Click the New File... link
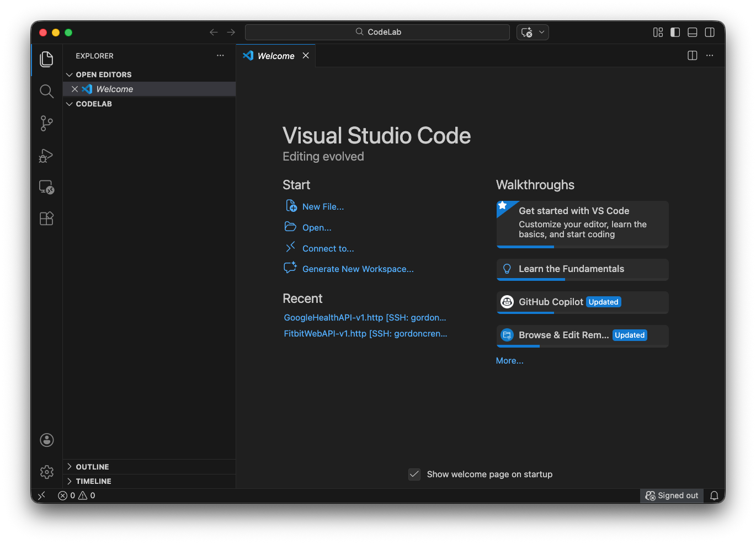 click(323, 206)
